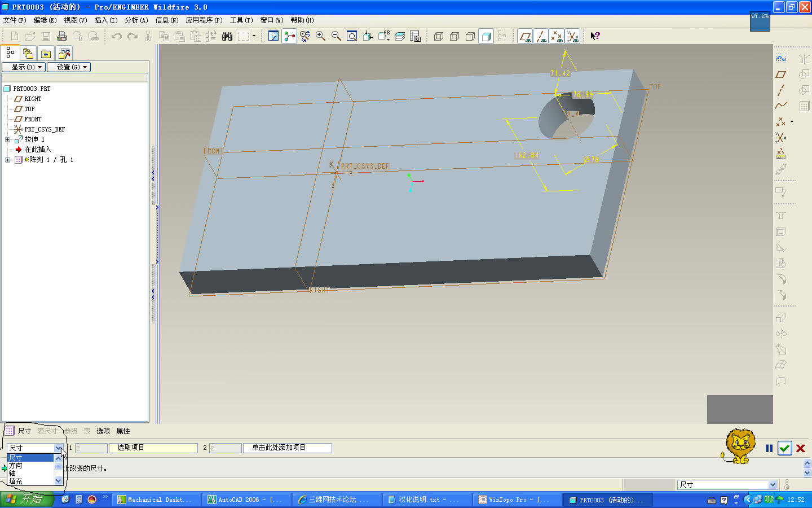Open the folder browser tab
The width and height of the screenshot is (812, 508).
[x=28, y=54]
